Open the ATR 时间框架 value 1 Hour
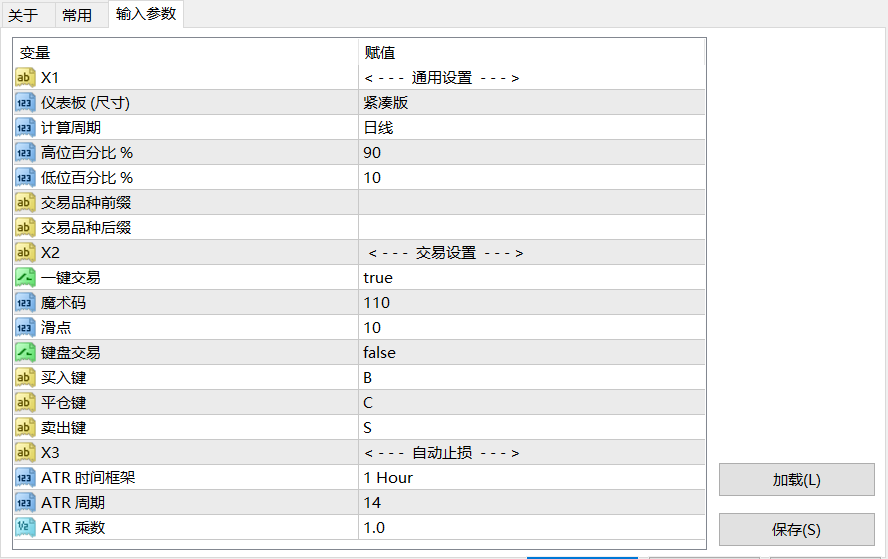 (388, 478)
